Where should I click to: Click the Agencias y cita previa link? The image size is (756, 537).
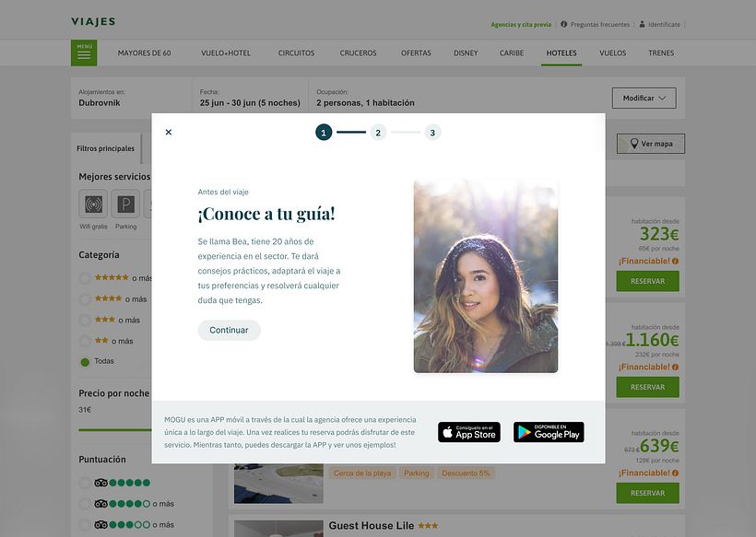pos(521,25)
